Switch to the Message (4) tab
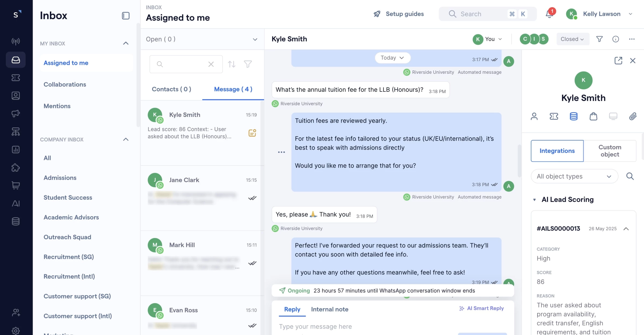This screenshot has height=335, width=644. (x=233, y=89)
